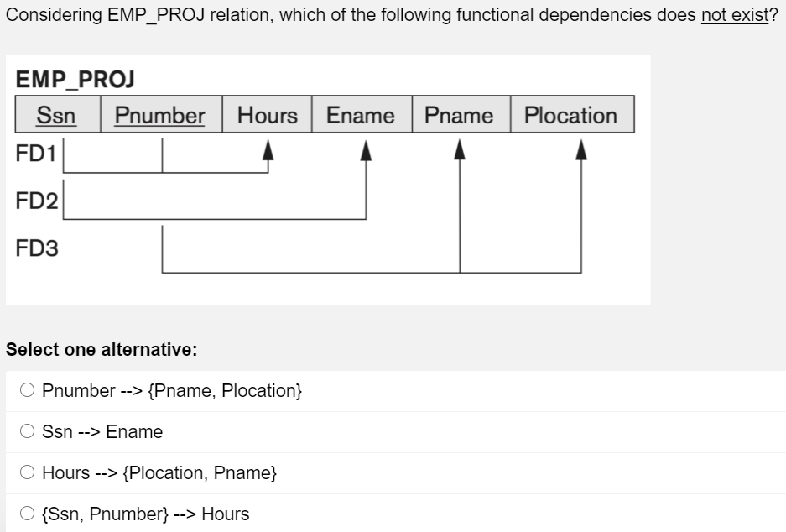Screen dimensions: 786x532
Task: Click the arrow pointing to Hours in FD1
Action: pyautogui.click(x=268, y=151)
